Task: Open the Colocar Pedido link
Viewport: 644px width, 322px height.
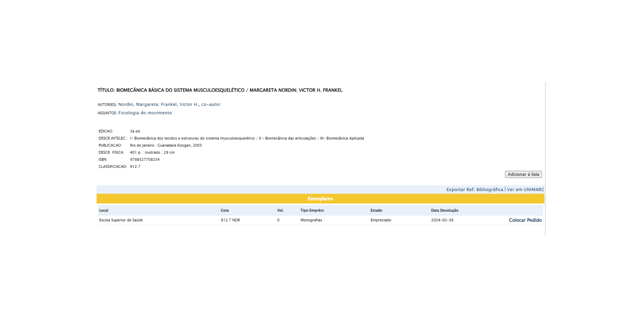Action: pyautogui.click(x=525, y=220)
